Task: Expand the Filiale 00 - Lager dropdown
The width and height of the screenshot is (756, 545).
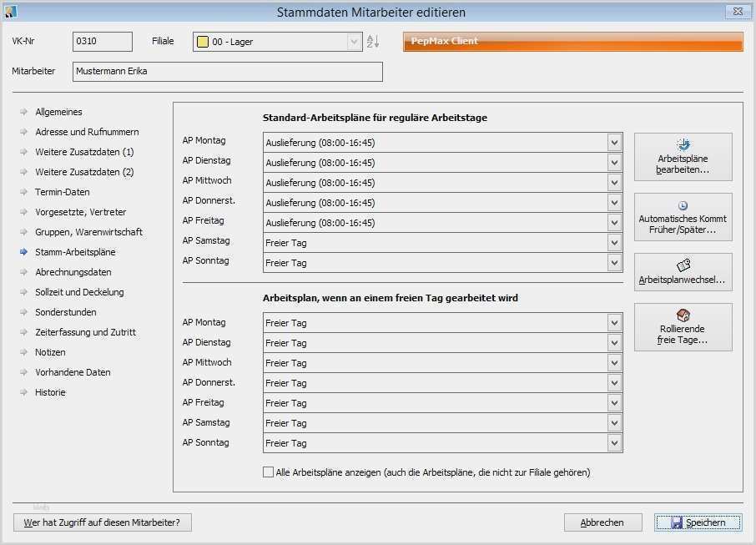Action: 355,40
